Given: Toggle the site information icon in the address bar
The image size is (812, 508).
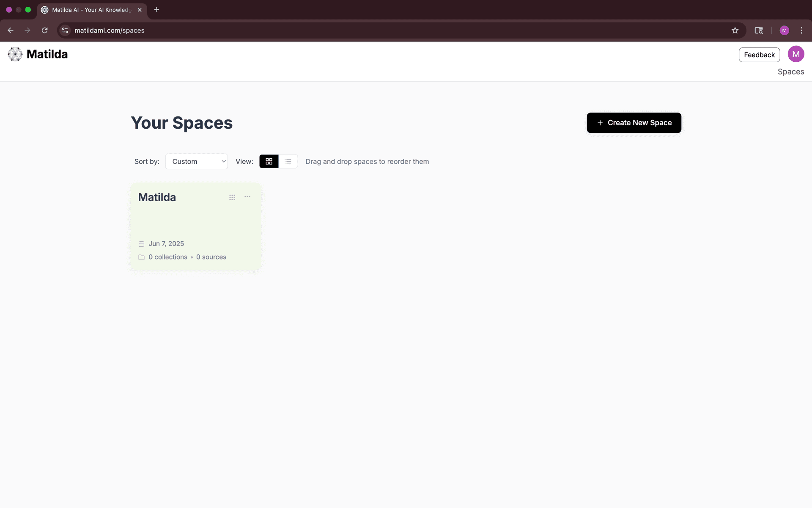Looking at the screenshot, I should click(x=64, y=30).
